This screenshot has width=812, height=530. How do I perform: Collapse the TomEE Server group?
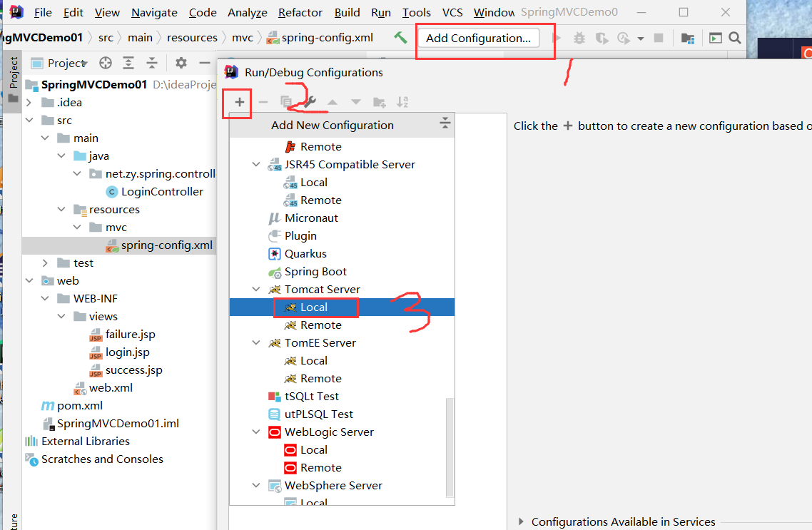(256, 342)
